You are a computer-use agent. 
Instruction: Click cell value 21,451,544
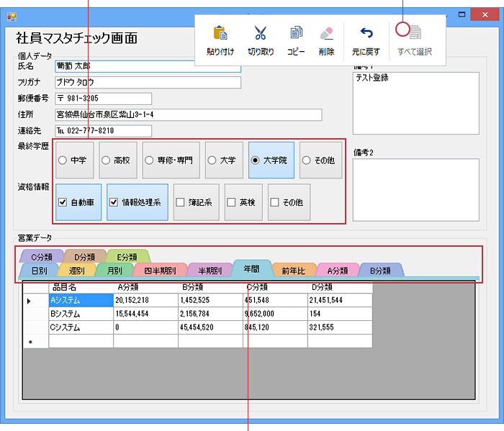point(340,300)
